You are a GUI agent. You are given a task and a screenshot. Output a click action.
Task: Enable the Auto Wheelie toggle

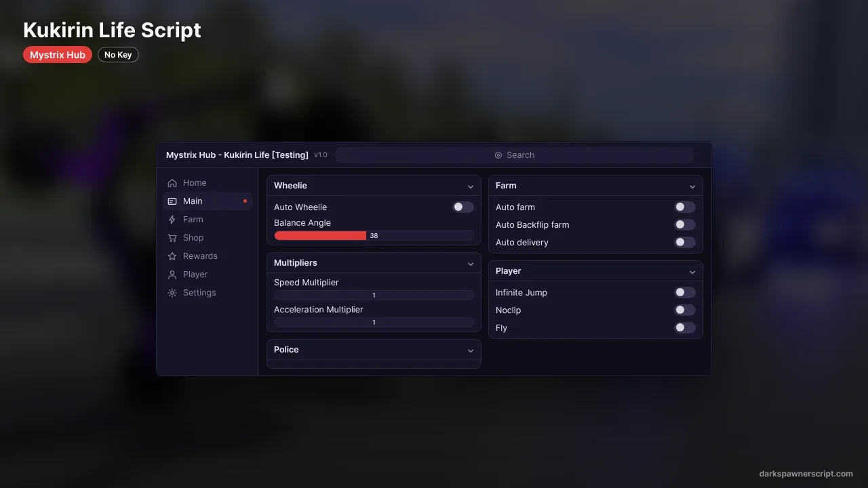click(463, 207)
